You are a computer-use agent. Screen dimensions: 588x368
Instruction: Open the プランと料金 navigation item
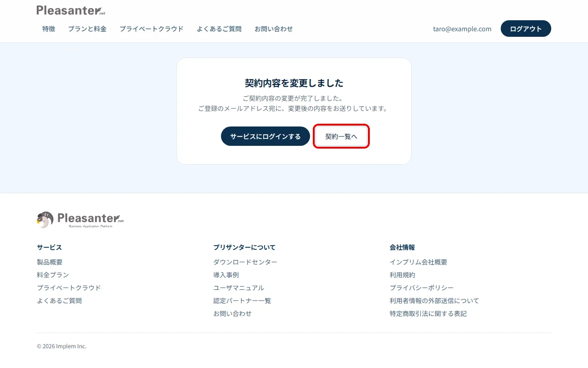coord(87,29)
